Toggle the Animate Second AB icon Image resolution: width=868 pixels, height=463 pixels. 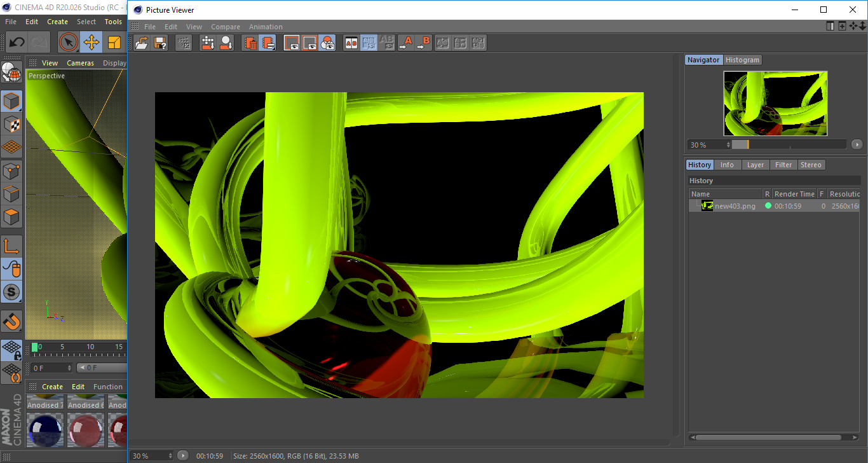tap(369, 43)
